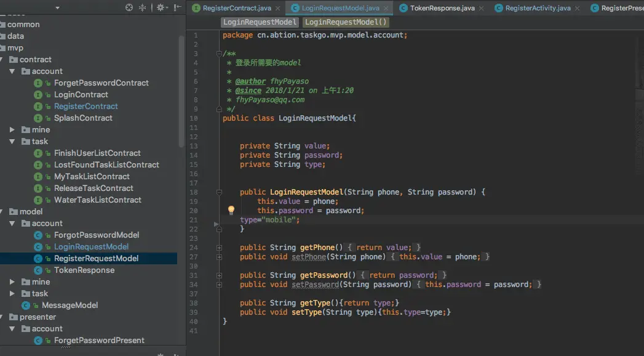Click the LoginRequestModel() breadcrumb
This screenshot has width=644, height=356.
(x=346, y=22)
